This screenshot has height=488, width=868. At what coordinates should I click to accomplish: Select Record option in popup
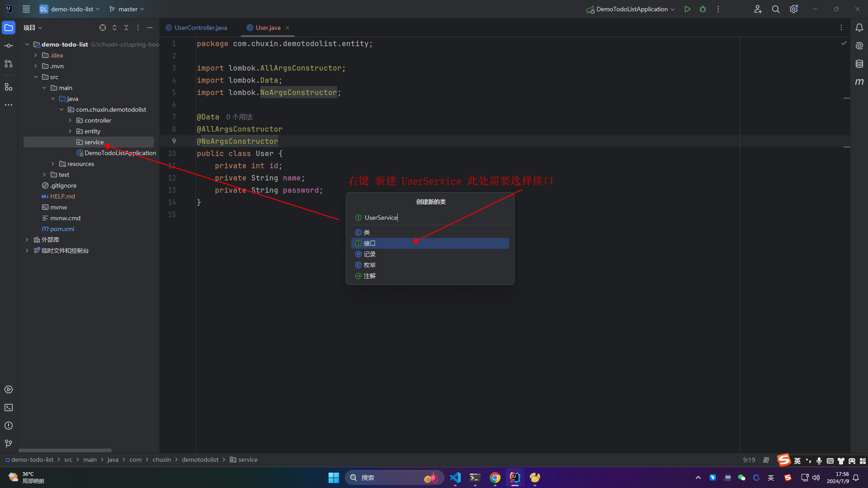click(430, 254)
